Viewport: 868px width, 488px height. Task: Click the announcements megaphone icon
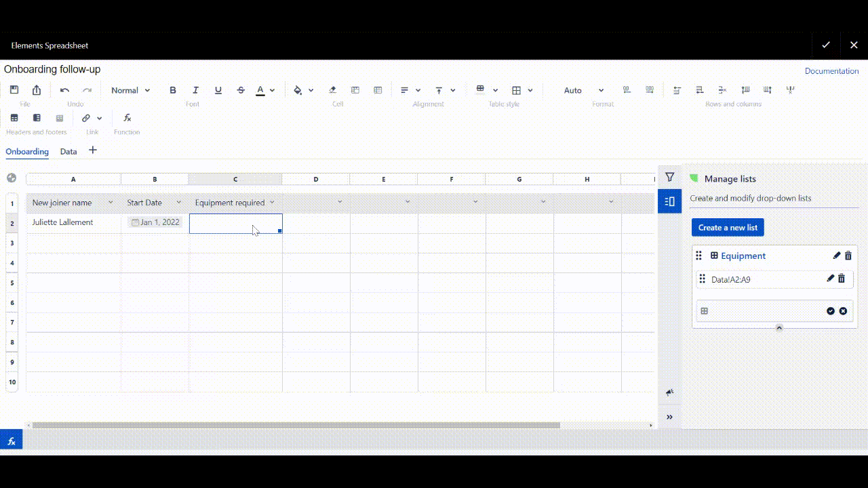point(669,392)
